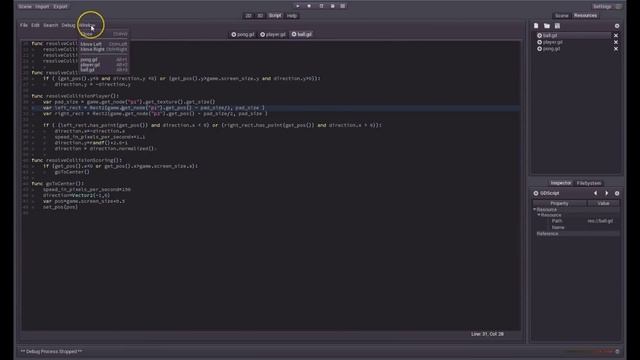
Task: Switch to the FileSystem tab
Action: click(x=589, y=183)
